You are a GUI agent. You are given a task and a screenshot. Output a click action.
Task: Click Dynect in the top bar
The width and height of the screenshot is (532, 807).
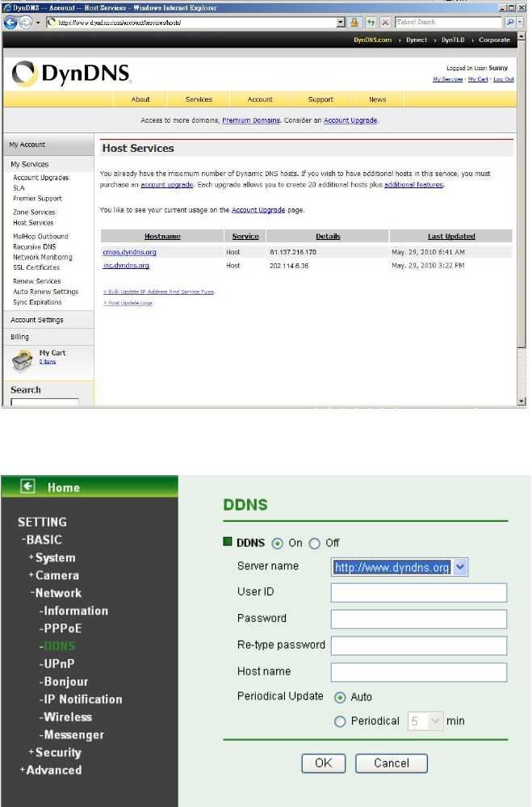[417, 40]
